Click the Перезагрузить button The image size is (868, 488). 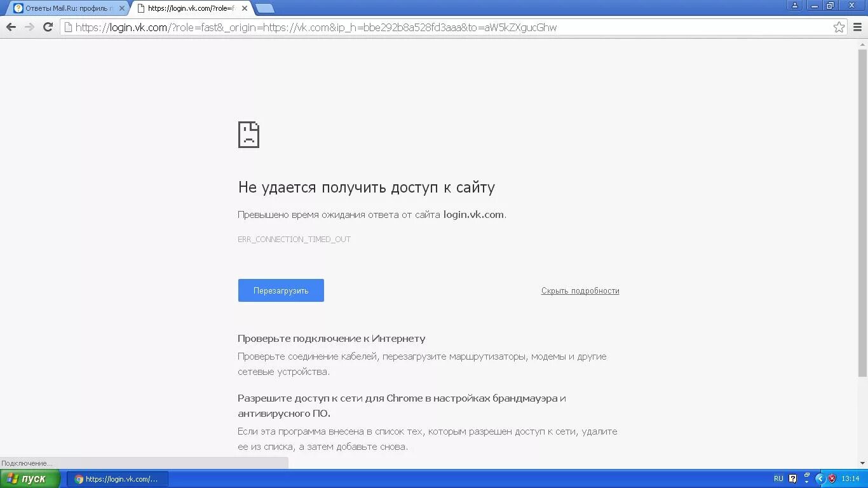(281, 290)
